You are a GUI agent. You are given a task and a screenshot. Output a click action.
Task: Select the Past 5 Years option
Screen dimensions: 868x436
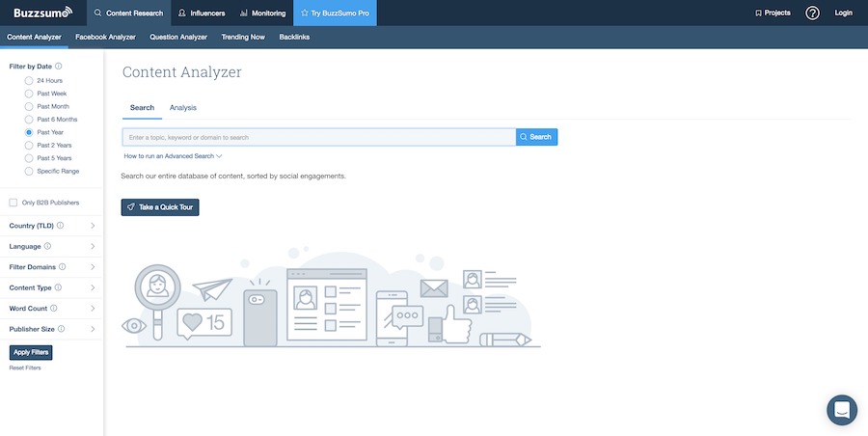tap(29, 158)
